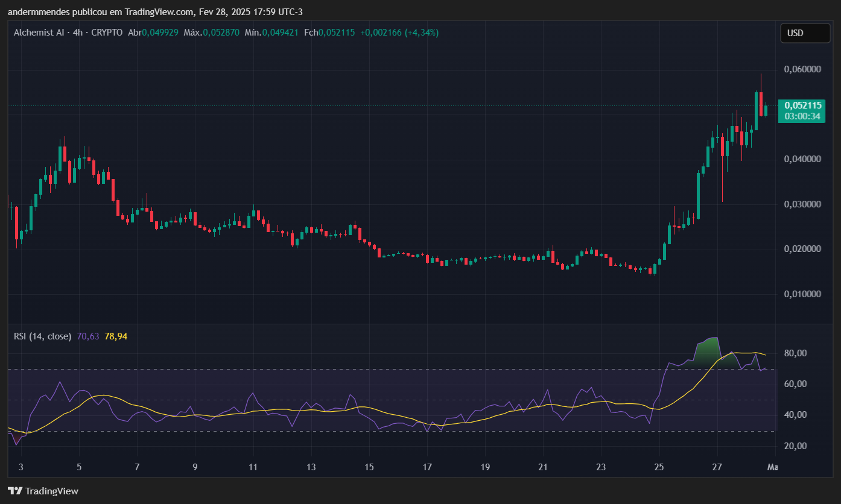Image resolution: width=841 pixels, height=504 pixels.
Task: Click the green 0,052115 current price tag
Action: 802,105
